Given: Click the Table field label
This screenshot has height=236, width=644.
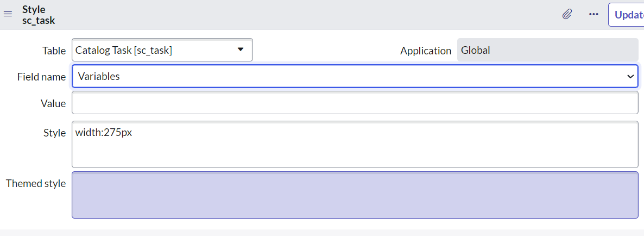Looking at the screenshot, I should [54, 51].
